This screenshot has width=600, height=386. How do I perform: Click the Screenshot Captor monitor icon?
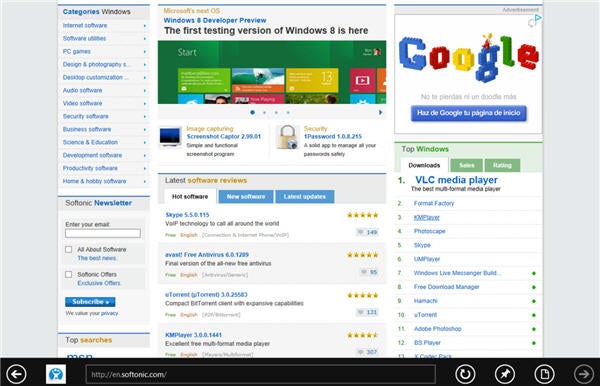point(170,137)
